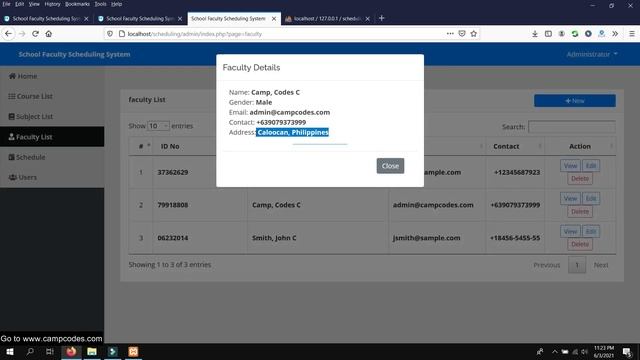
Task: Click the faculty Search field
Action: [571, 127]
